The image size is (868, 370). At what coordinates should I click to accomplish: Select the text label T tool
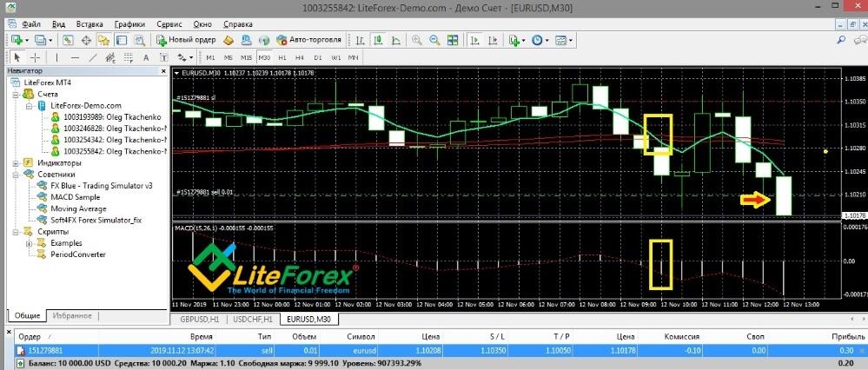tap(164, 57)
